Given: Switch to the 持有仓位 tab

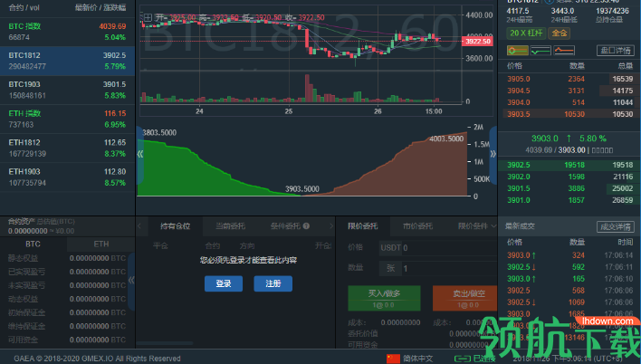Looking at the screenshot, I should [175, 225].
